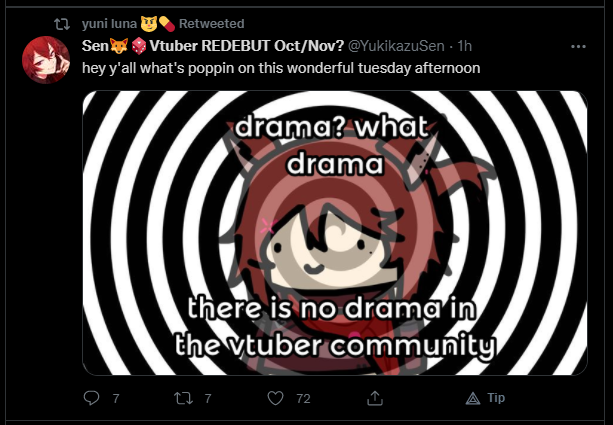Click the retweeted indicator icon beside yuni luna
Screen dimensions: 613x425
point(62,24)
